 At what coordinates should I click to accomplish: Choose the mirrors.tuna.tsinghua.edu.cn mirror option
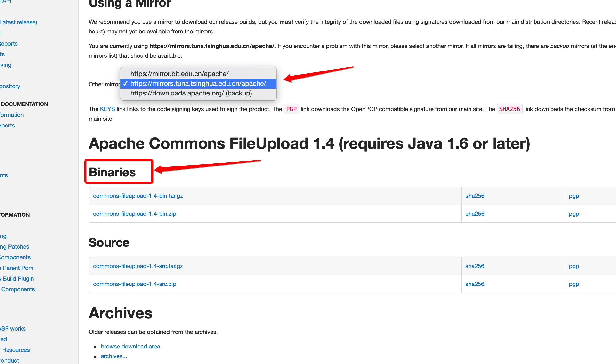(x=198, y=84)
